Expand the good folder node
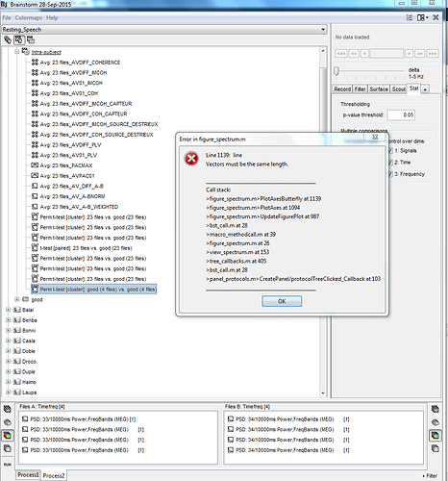The width and height of the screenshot is (448, 481). [17, 299]
